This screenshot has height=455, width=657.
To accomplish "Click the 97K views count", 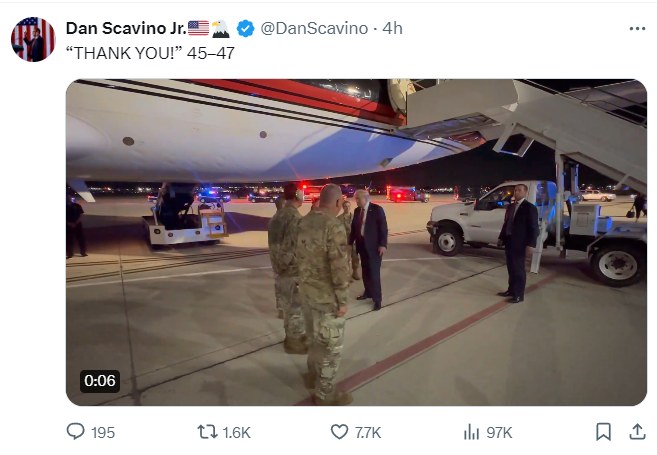I will [499, 432].
